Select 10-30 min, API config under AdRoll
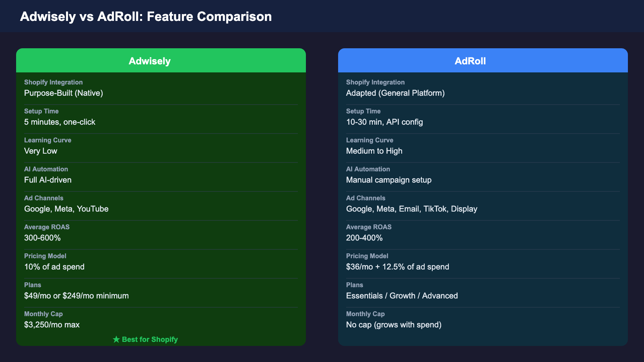Viewport: 644px width, 362px height. [384, 122]
